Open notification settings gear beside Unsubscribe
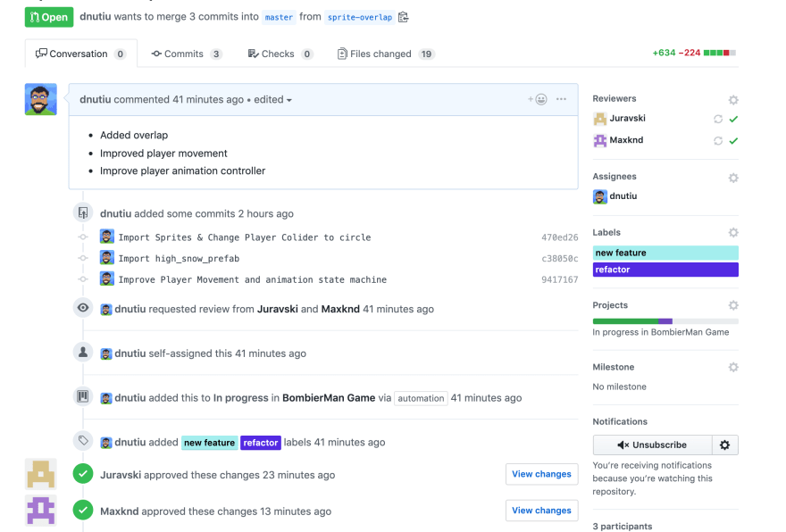Screen dimensions: 786x532 click(x=725, y=445)
